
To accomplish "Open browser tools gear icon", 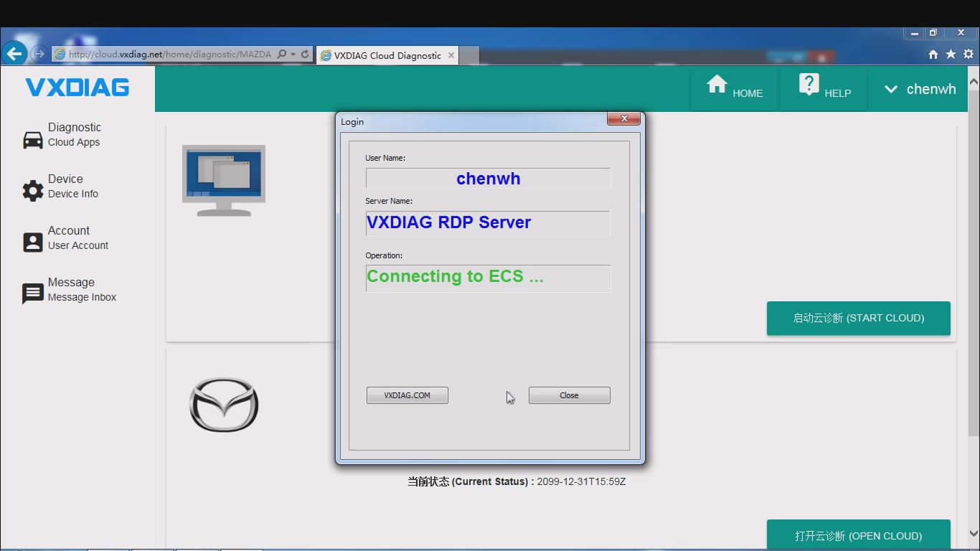I will point(969,54).
